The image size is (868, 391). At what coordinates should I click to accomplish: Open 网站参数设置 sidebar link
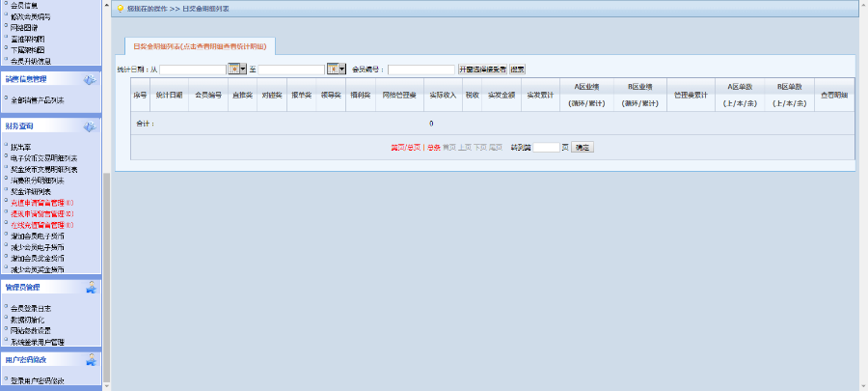coord(31,330)
